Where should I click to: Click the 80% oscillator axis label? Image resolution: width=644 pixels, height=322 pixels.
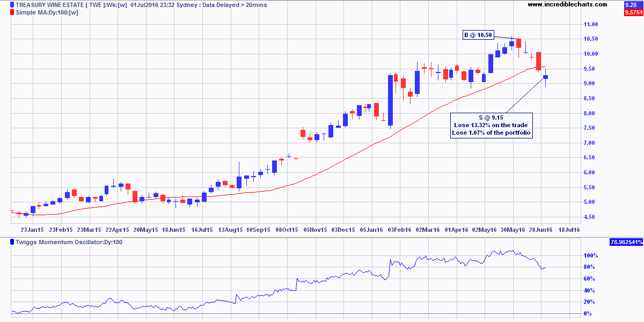pos(590,267)
